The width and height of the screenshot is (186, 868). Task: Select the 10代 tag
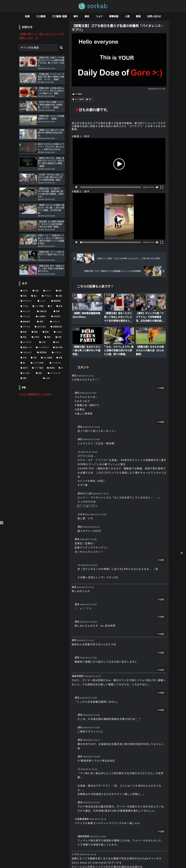coord(43,342)
